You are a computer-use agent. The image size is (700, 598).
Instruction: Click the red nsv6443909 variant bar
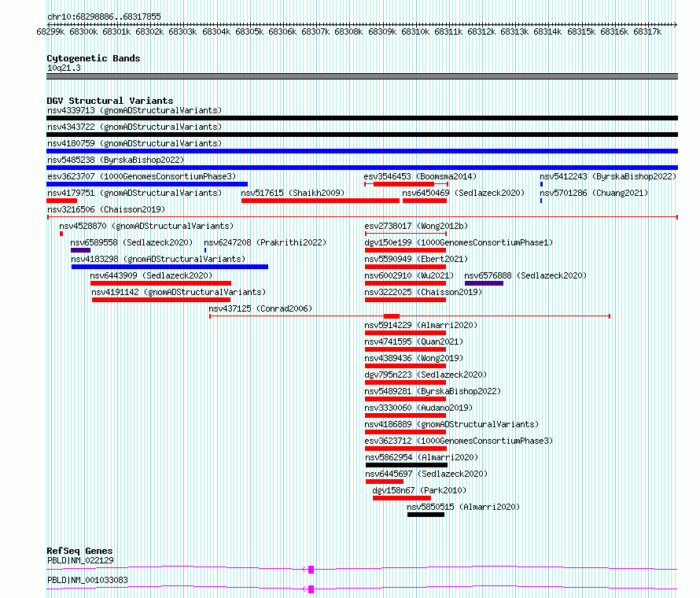click(160, 283)
